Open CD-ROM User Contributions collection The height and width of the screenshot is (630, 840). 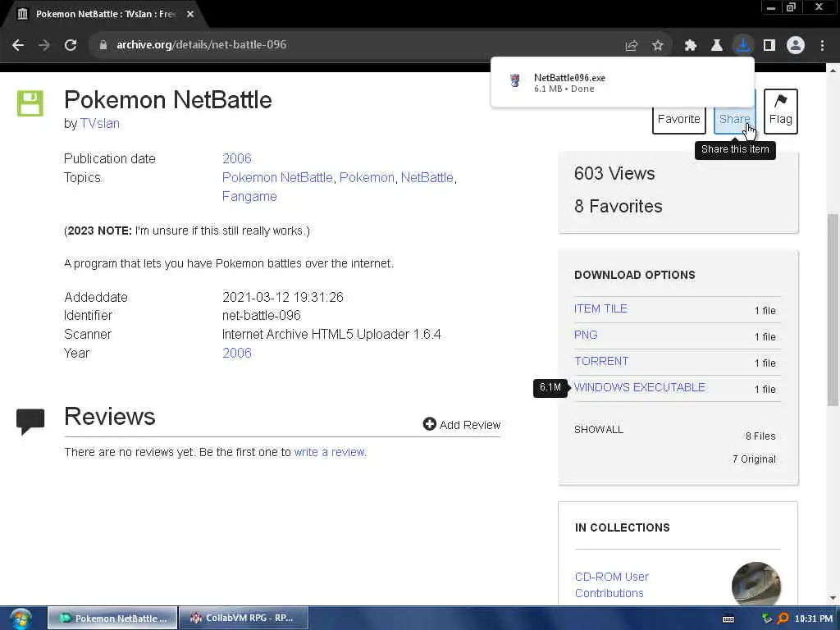[x=611, y=585]
